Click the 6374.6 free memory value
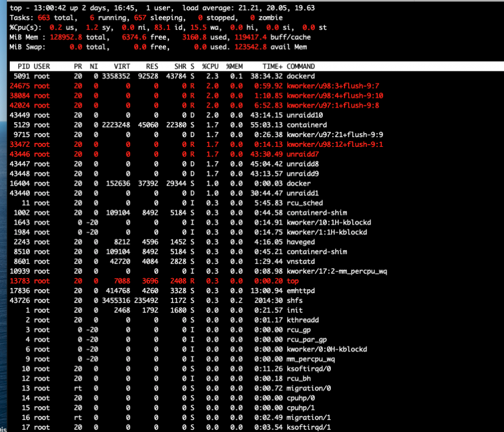504x432 pixels. (134, 37)
